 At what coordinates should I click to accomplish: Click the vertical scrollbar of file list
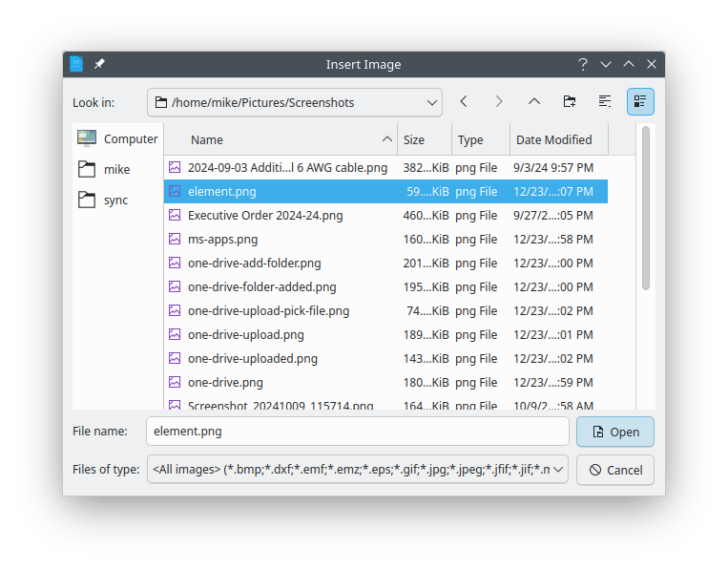[645, 208]
